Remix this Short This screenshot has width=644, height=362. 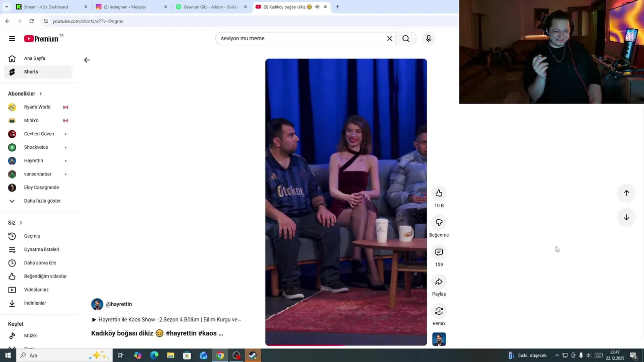(439, 311)
